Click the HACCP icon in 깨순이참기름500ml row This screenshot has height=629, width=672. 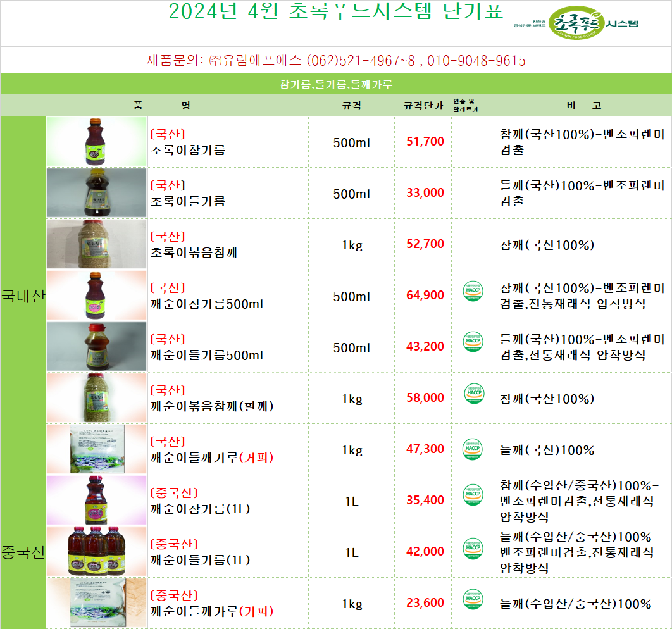(x=473, y=290)
